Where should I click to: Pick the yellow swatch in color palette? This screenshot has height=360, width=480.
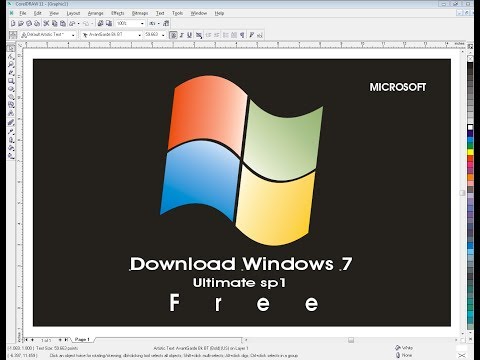pyautogui.click(x=470, y=152)
